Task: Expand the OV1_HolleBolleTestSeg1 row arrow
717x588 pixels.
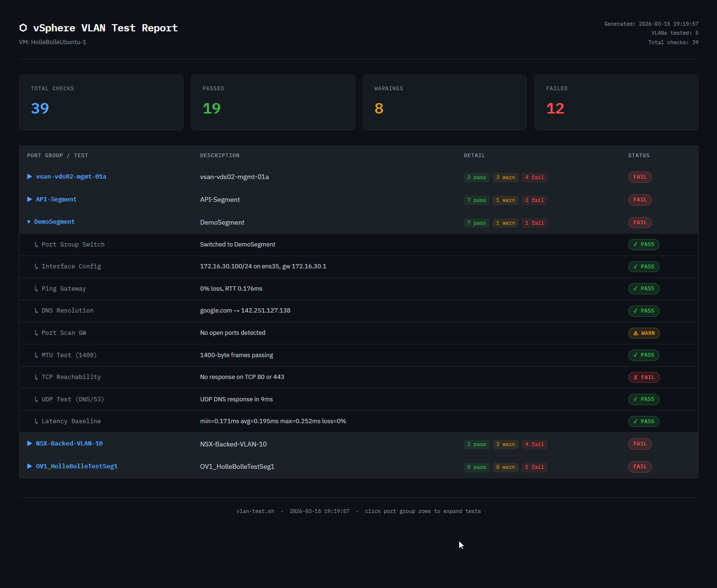Action: click(x=29, y=466)
